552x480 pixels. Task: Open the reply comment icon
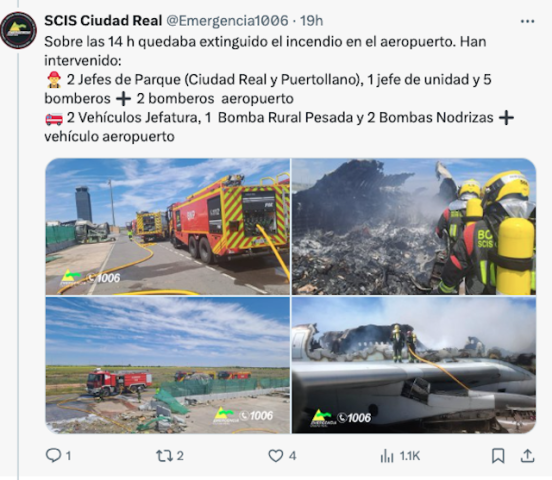click(53, 455)
